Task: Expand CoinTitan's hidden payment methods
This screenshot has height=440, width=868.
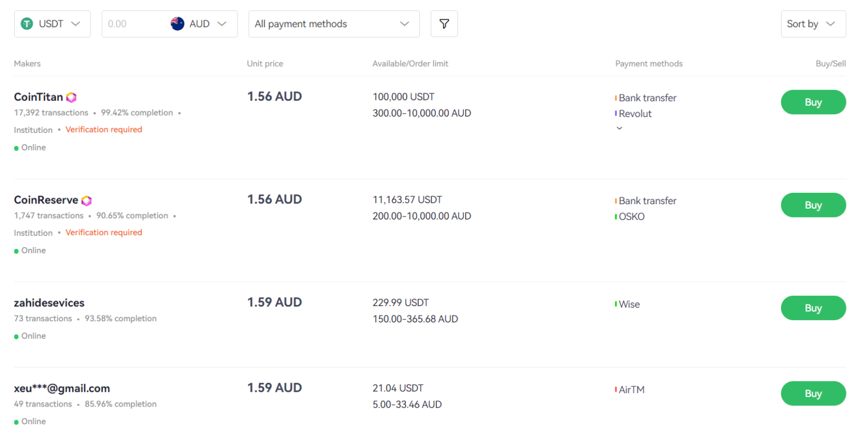Action: (x=619, y=128)
